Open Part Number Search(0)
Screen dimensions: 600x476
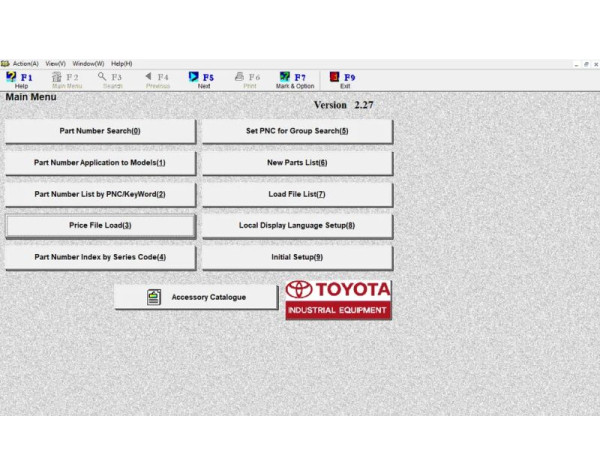100,131
